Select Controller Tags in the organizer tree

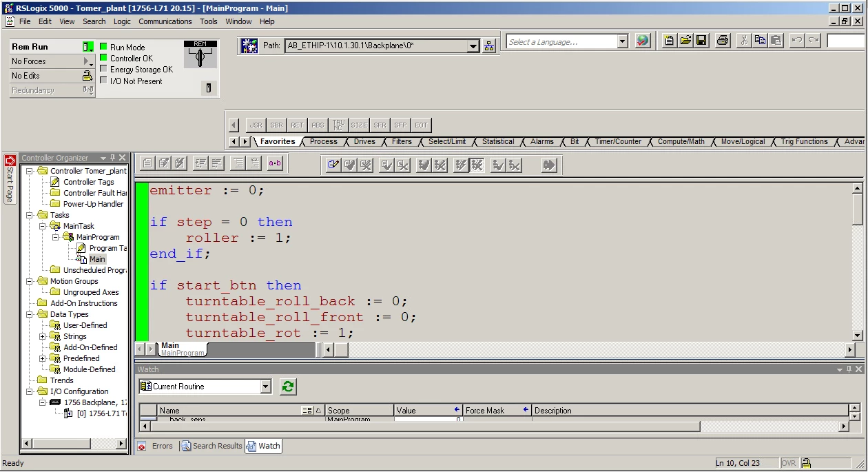pyautogui.click(x=88, y=182)
